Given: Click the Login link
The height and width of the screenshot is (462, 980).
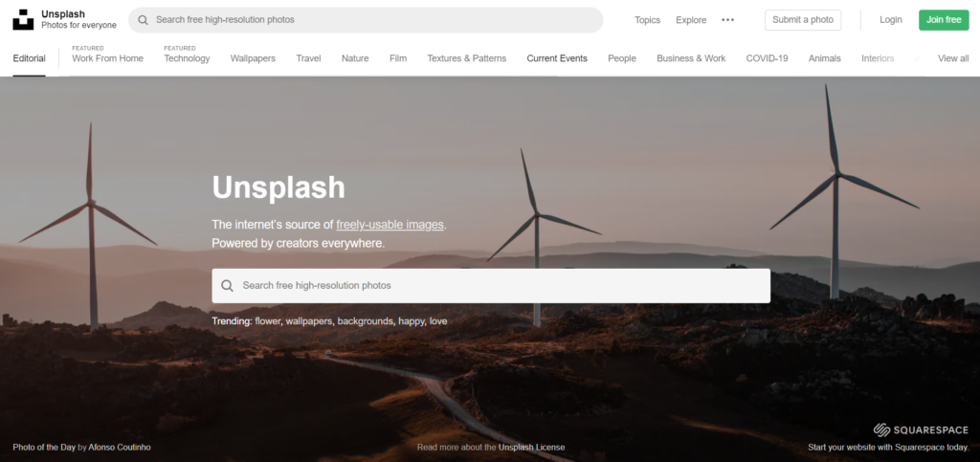Looking at the screenshot, I should [891, 20].
